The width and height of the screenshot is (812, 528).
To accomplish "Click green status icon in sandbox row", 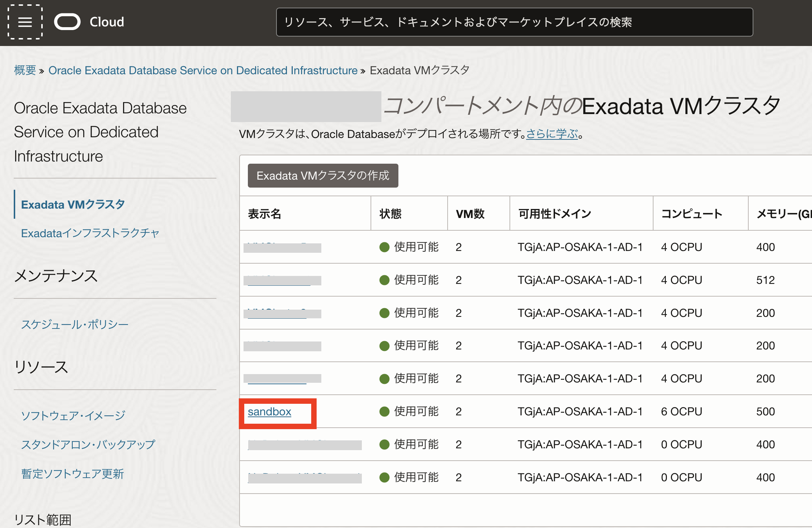I will pos(384,412).
